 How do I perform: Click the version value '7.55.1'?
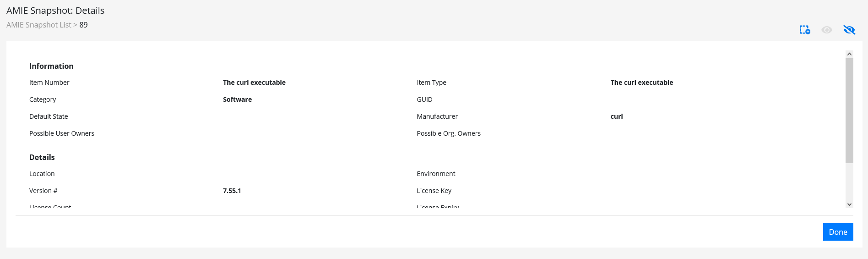[x=232, y=191]
